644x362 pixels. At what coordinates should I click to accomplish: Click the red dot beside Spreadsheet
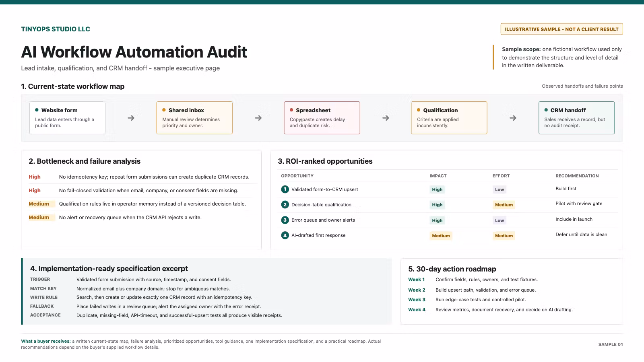[291, 110]
